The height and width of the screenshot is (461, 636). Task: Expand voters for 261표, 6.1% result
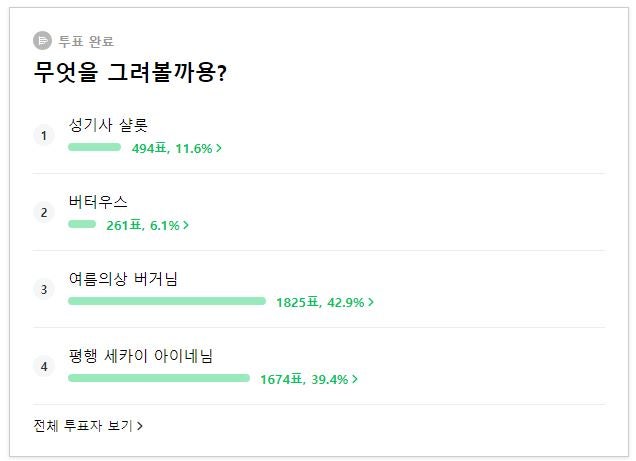(x=147, y=225)
